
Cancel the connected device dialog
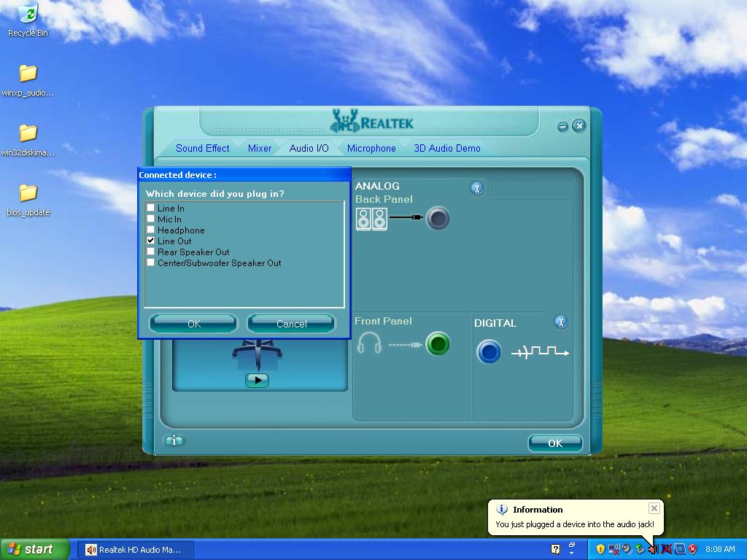291,324
